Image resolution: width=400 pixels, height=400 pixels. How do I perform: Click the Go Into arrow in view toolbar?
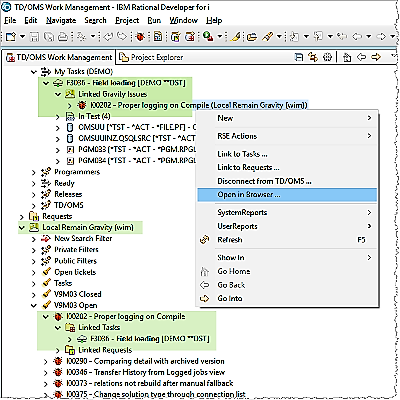click(x=376, y=57)
